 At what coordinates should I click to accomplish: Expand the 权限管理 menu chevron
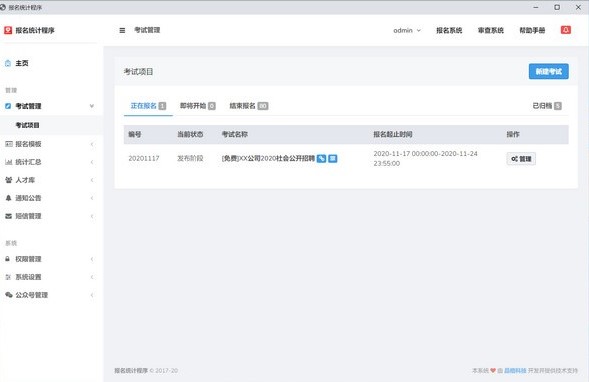click(x=92, y=259)
